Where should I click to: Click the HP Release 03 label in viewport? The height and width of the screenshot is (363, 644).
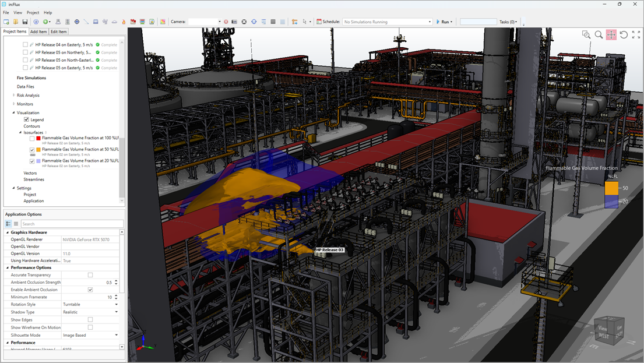330,249
